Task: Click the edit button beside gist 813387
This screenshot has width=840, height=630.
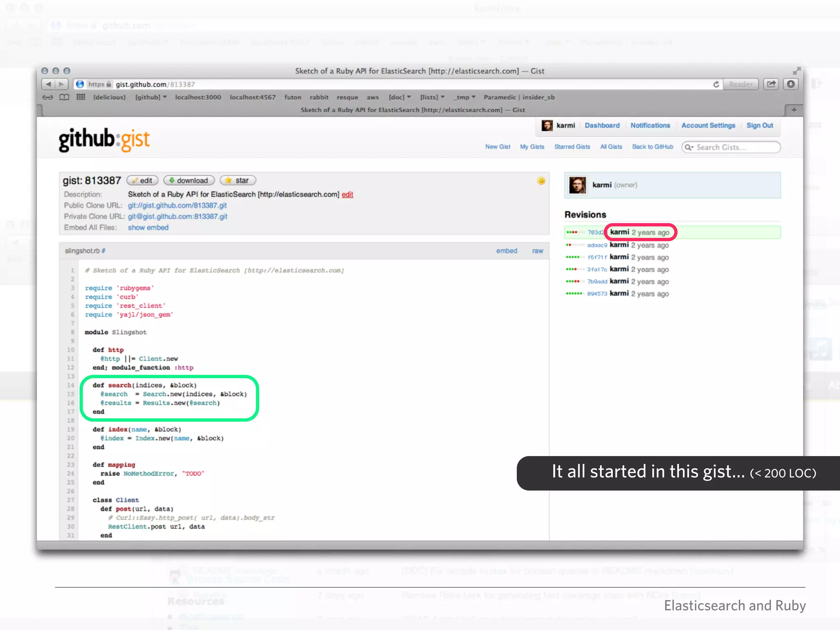Action: click(142, 180)
